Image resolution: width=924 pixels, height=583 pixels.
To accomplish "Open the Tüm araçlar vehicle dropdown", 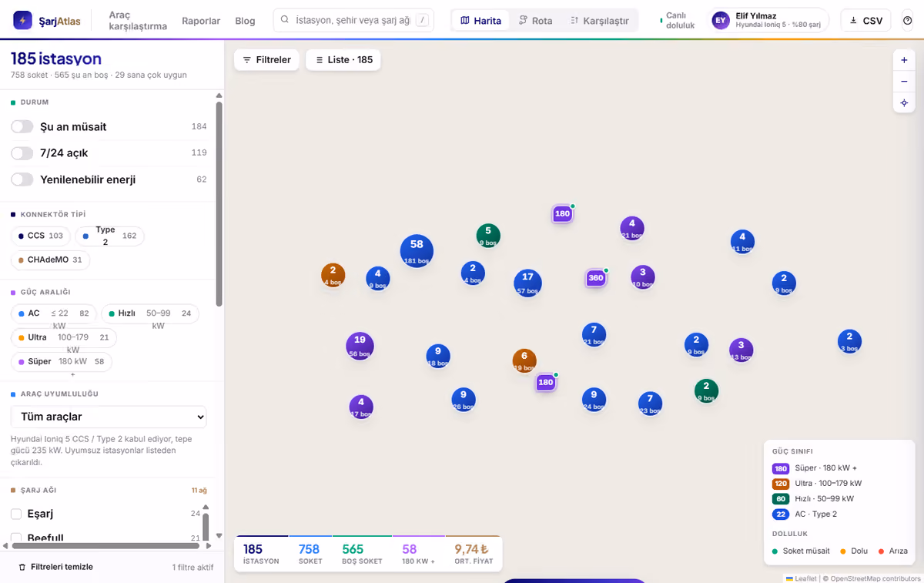I will (x=109, y=417).
